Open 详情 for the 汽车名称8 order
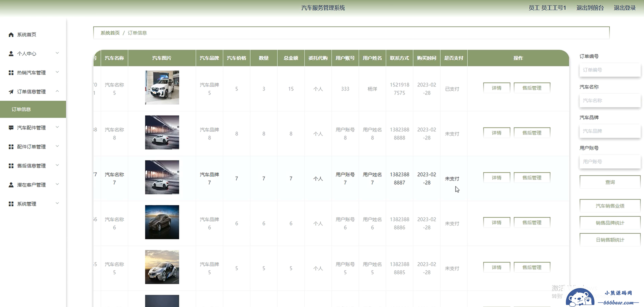The height and width of the screenshot is (307, 644). pyautogui.click(x=496, y=133)
